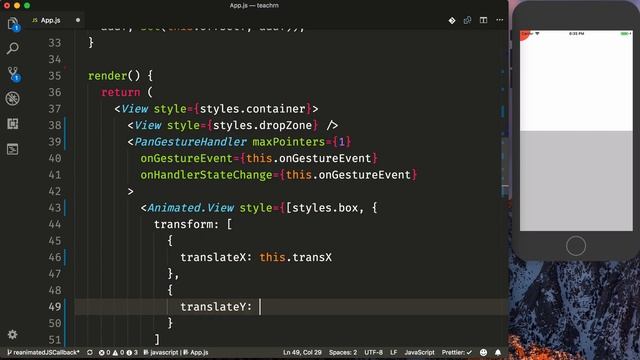Close the unsaved App.js tab dot
Screen dimensions: 640x360
(78, 20)
